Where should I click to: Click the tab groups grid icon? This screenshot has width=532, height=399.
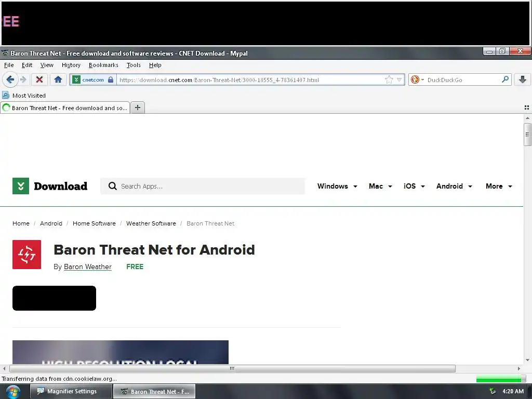point(527,108)
